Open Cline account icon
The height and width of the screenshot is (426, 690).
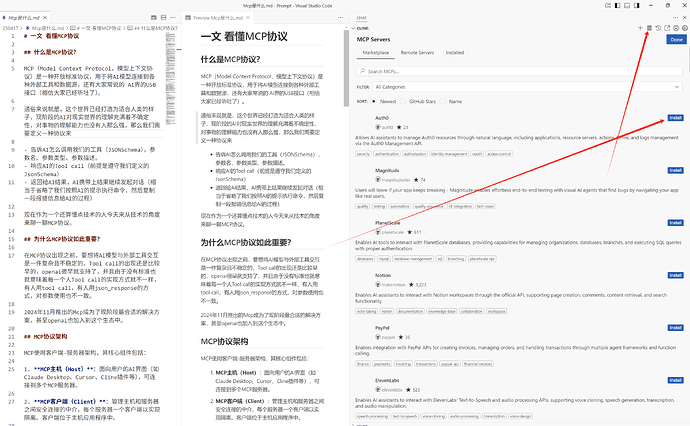pyautogui.click(x=676, y=28)
